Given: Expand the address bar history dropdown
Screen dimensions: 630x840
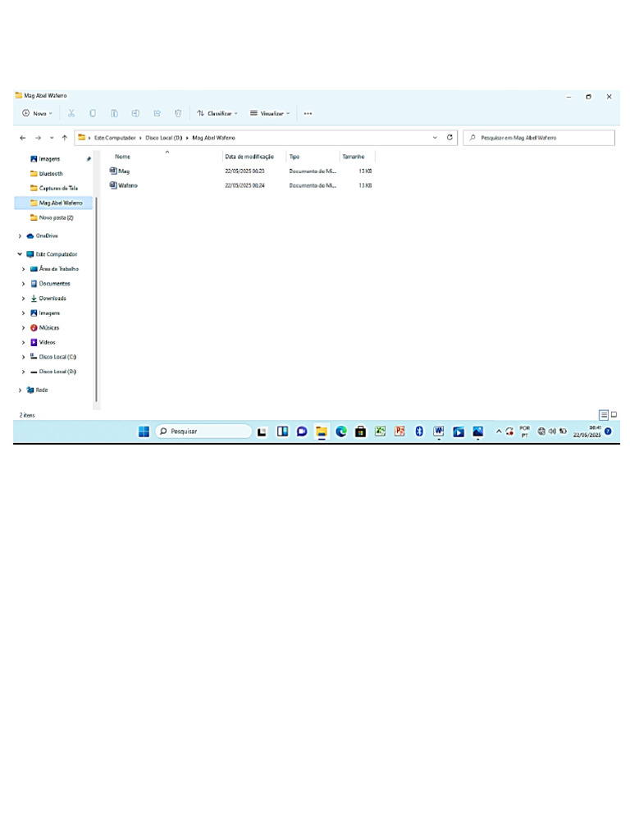Looking at the screenshot, I should (435, 138).
